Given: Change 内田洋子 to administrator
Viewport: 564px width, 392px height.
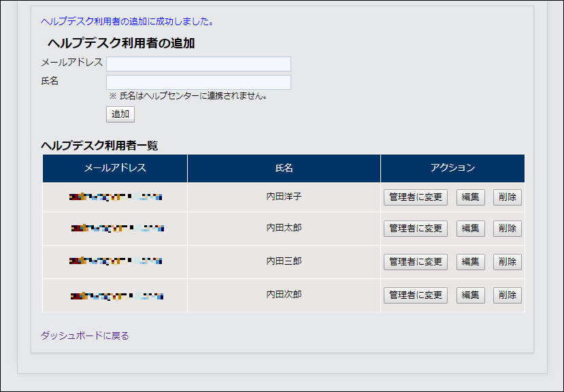Looking at the screenshot, I should (415, 197).
